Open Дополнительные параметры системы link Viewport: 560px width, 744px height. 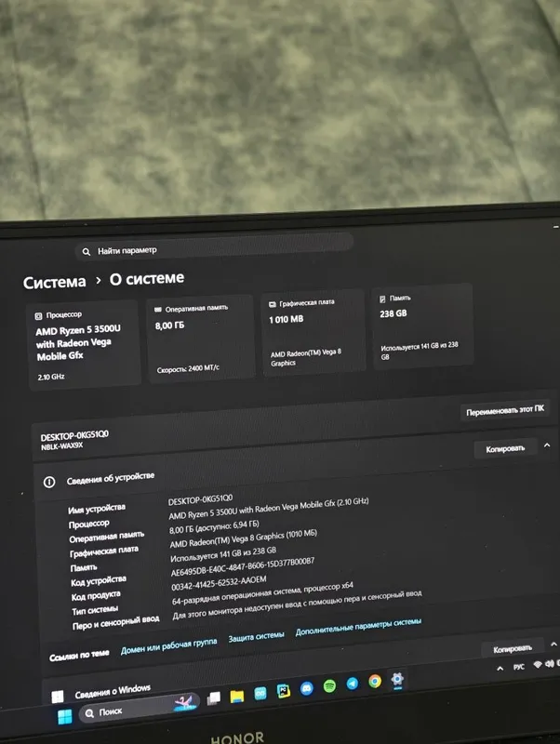click(358, 627)
